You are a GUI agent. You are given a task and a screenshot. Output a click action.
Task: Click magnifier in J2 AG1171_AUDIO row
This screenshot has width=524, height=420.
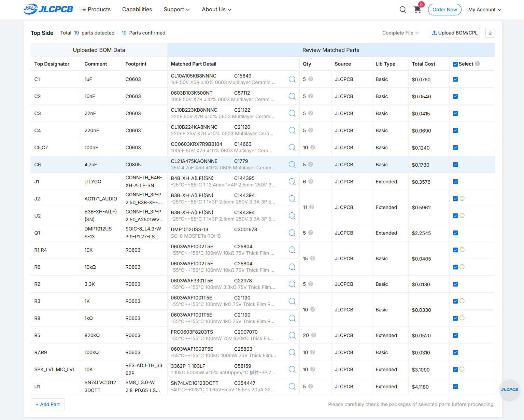coord(292,199)
